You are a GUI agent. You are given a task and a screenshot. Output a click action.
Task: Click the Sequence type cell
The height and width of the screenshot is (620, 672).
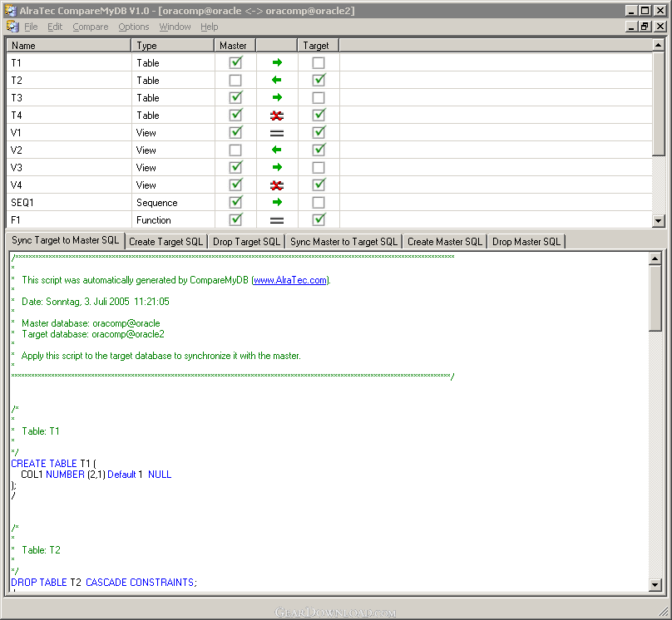173,203
